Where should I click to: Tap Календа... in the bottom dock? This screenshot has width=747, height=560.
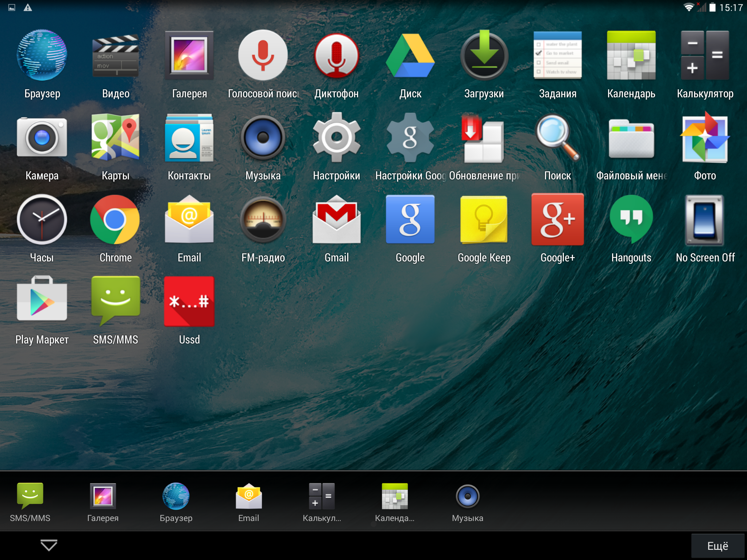(395, 502)
